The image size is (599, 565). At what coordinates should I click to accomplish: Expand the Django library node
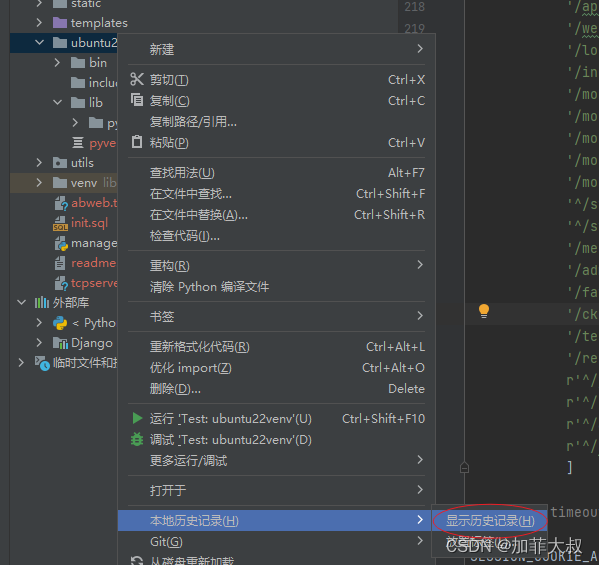(39, 343)
